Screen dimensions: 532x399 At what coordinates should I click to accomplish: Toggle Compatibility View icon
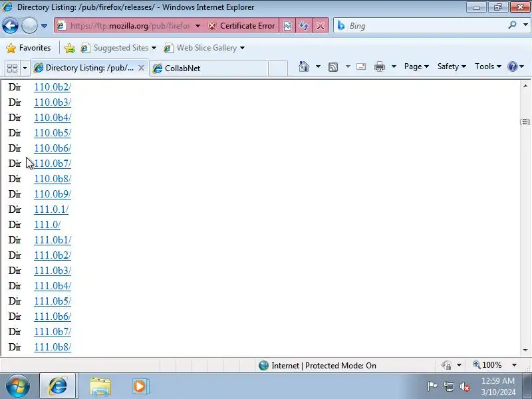(287, 26)
